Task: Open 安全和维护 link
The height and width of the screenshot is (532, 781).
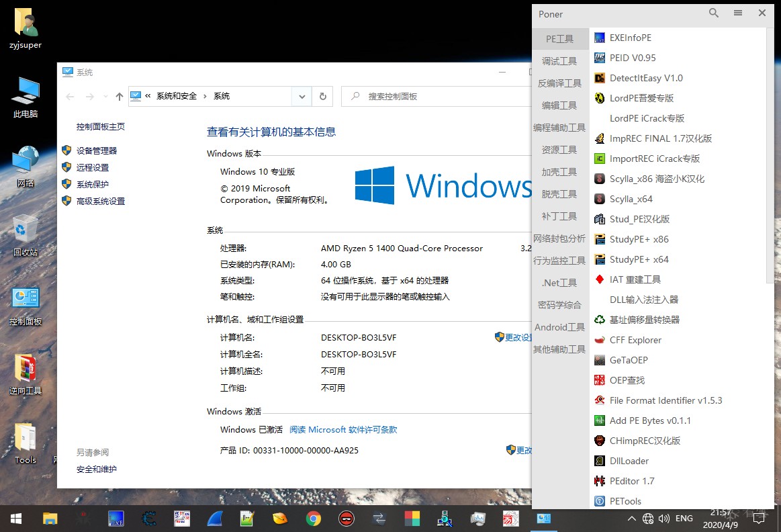Action: (97, 470)
